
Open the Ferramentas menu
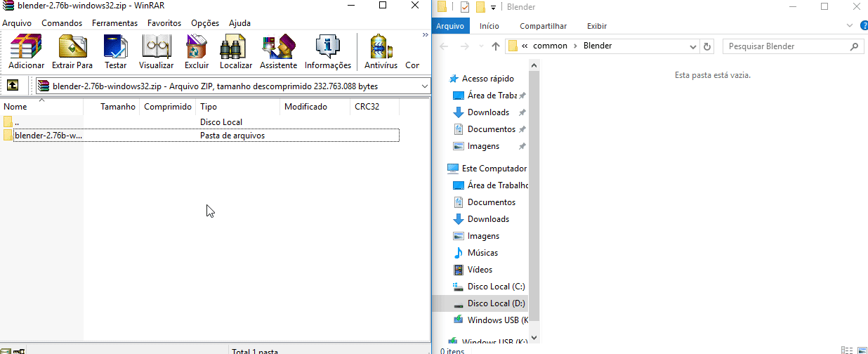114,23
